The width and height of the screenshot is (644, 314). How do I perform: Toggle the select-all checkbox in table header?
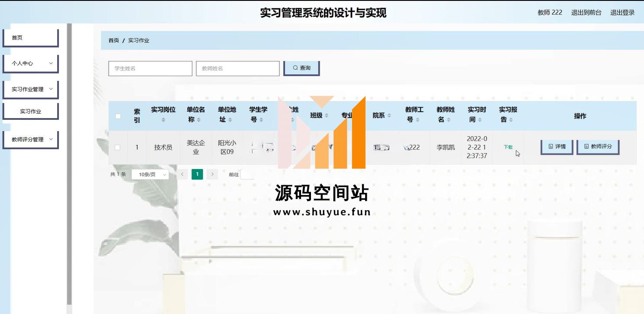(x=118, y=116)
